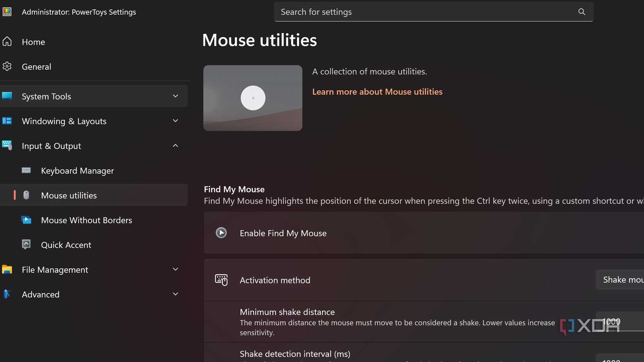Open the Learn more about Mouse utilities link

point(377,92)
